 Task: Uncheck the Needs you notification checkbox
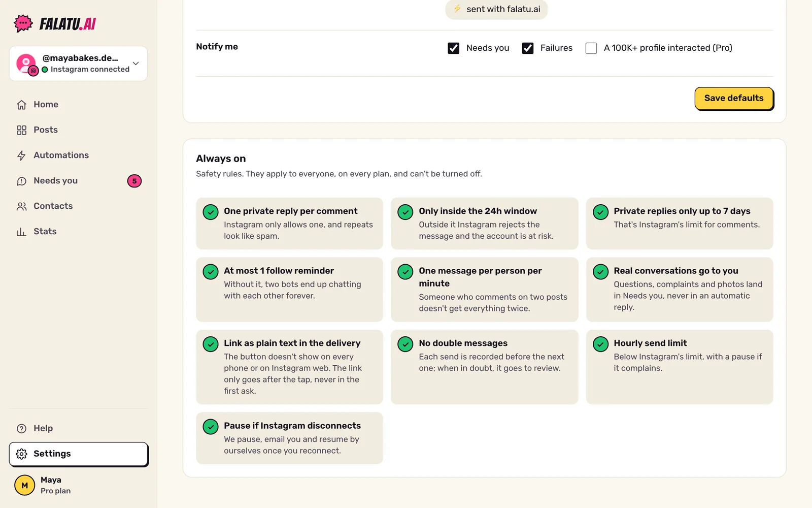coord(454,48)
